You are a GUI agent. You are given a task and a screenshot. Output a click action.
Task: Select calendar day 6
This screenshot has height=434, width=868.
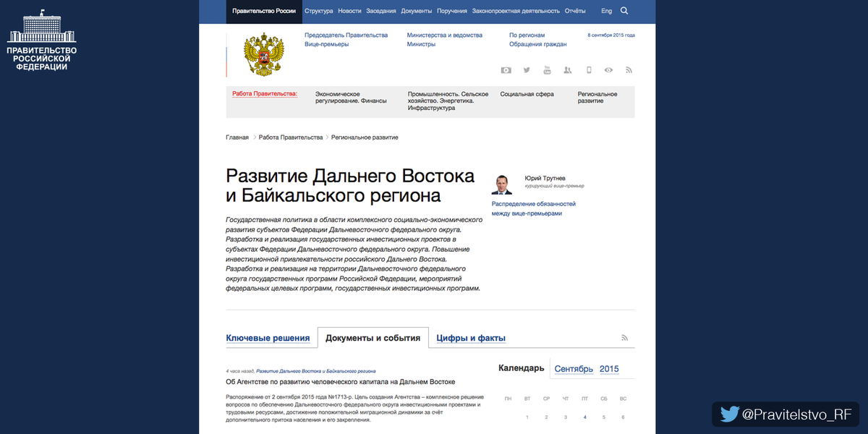[623, 417]
